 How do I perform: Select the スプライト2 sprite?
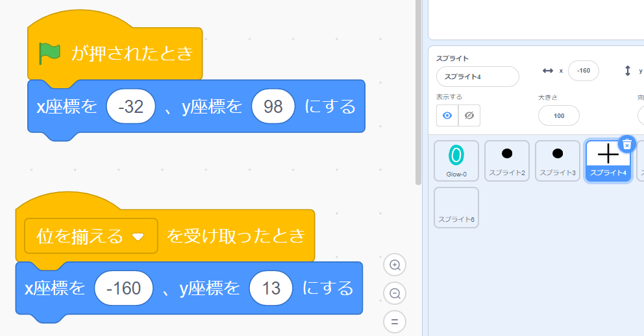(507, 160)
